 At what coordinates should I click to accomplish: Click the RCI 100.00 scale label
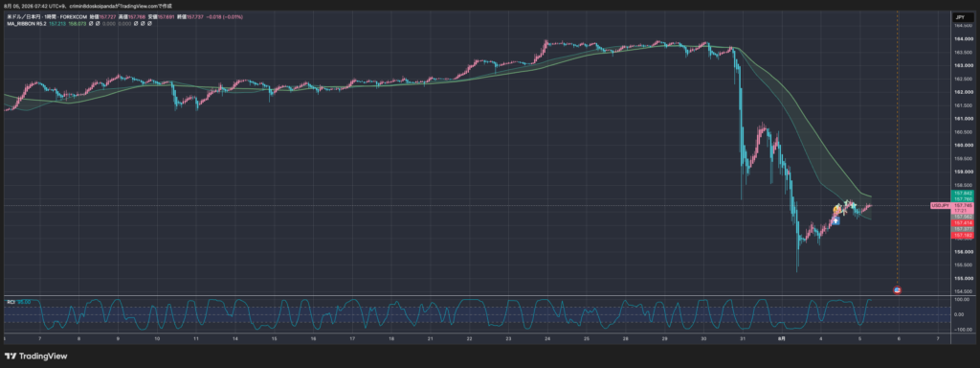pos(961,300)
